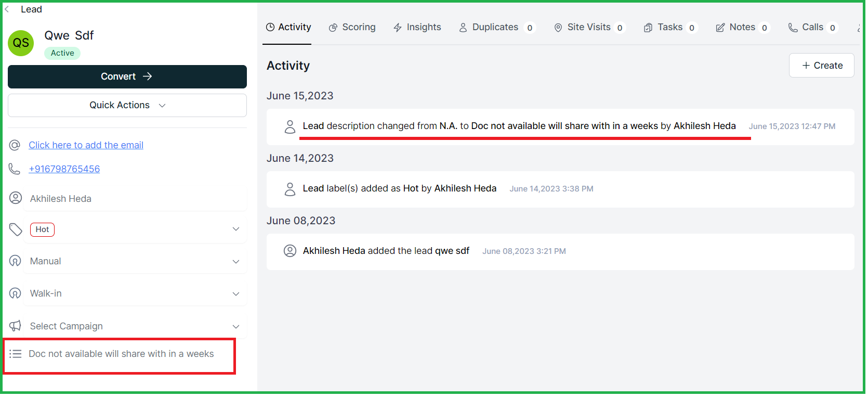Expand the Manual source dropdown chevron
This screenshot has height=397, width=868.
236,262
